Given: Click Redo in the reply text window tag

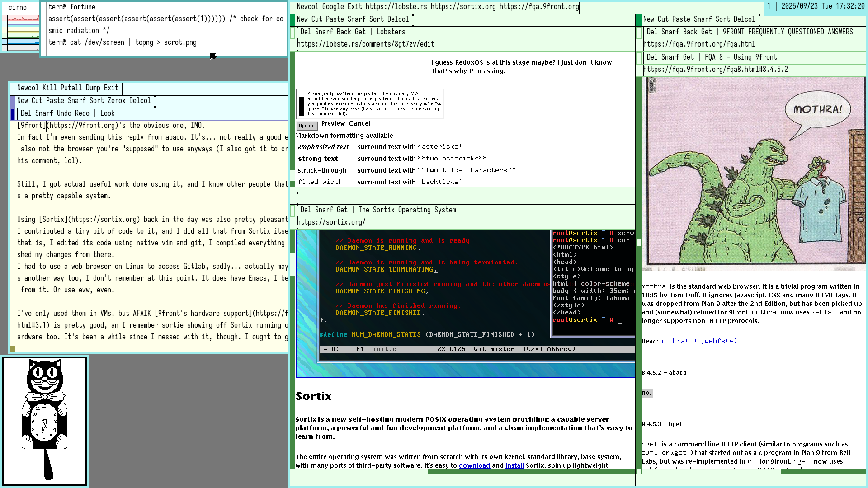Looking at the screenshot, I should (82, 113).
